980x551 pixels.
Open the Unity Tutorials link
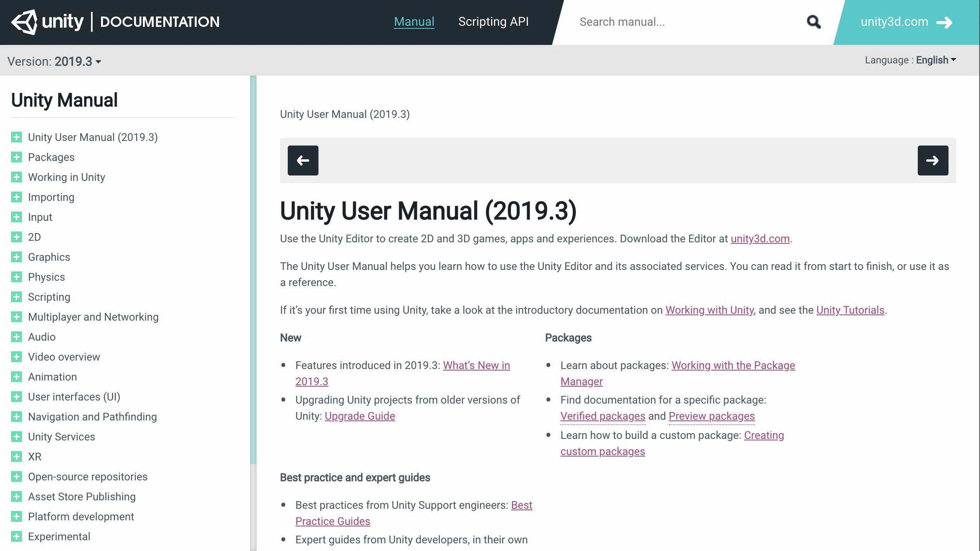click(x=850, y=310)
